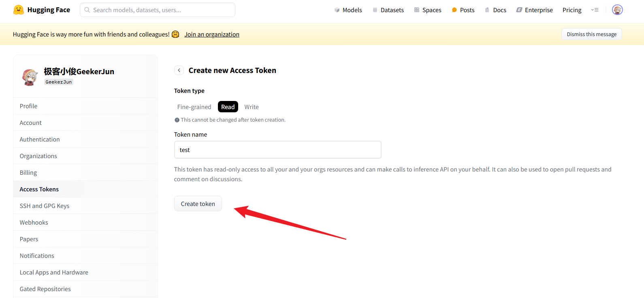Open Account settings in sidebar

click(x=85, y=122)
